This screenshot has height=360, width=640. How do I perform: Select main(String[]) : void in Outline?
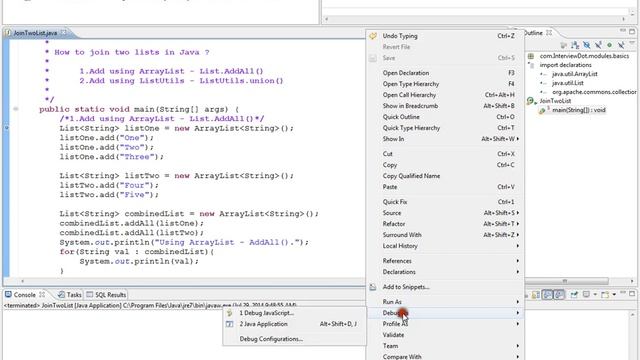coord(579,110)
